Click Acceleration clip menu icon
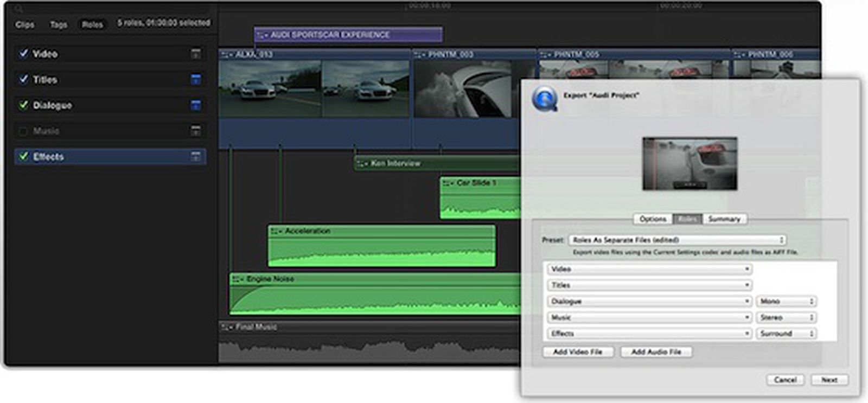The image size is (868, 403). [x=277, y=231]
